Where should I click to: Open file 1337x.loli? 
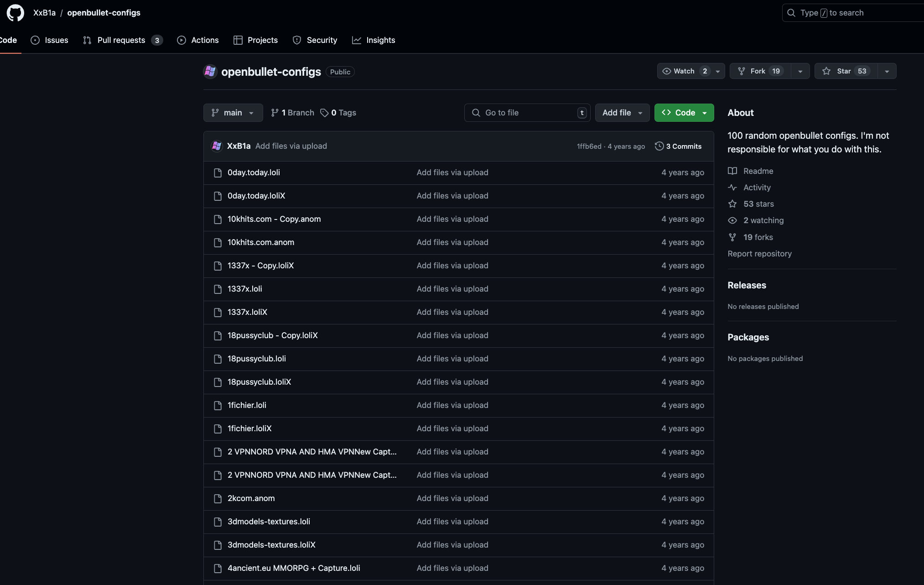point(245,289)
